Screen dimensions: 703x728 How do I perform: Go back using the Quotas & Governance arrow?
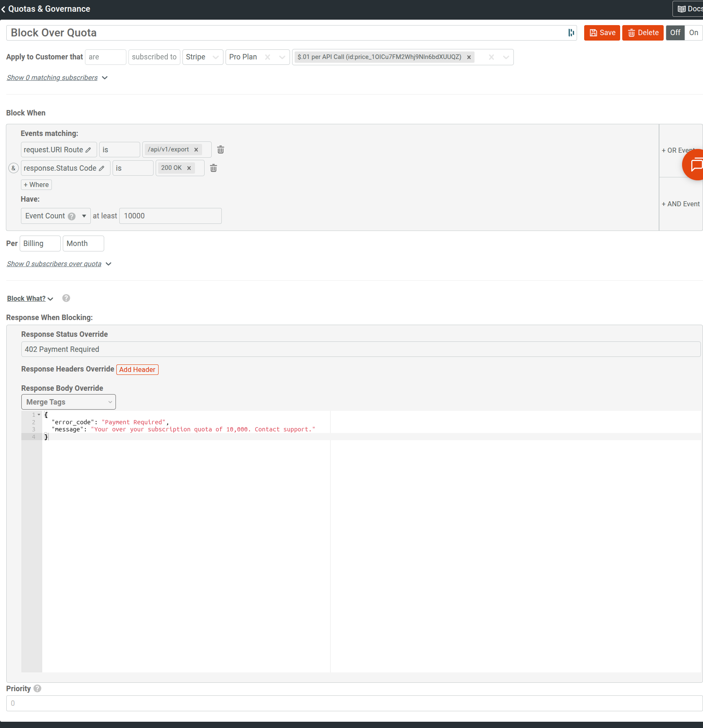pyautogui.click(x=4, y=9)
